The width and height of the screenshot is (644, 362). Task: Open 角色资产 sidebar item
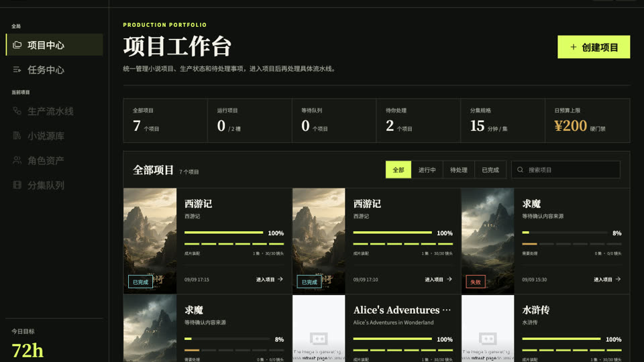54,160
